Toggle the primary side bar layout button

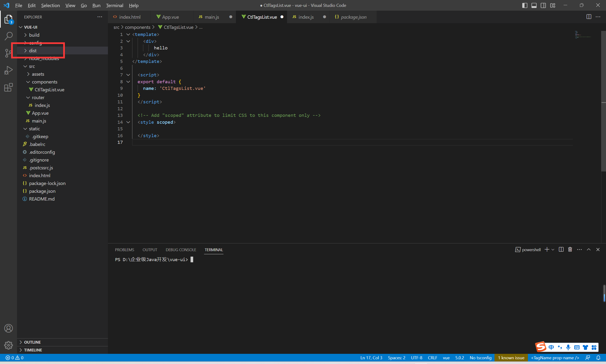pyautogui.click(x=525, y=5)
